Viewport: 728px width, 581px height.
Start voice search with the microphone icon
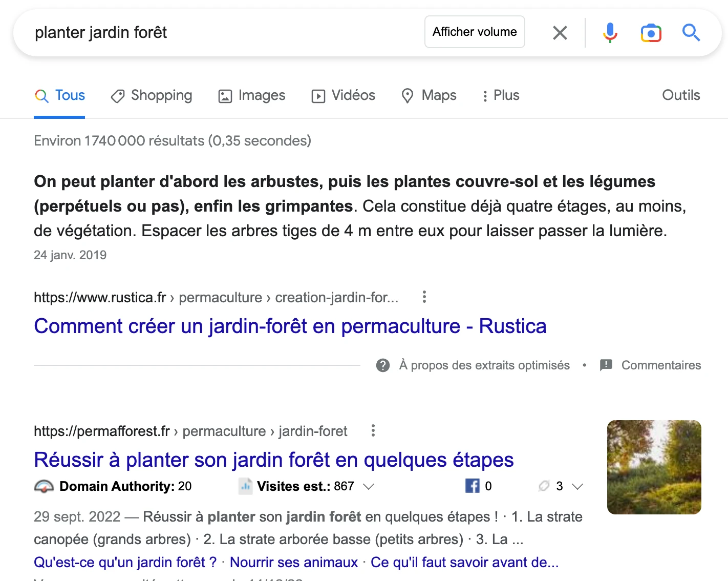[x=610, y=33]
